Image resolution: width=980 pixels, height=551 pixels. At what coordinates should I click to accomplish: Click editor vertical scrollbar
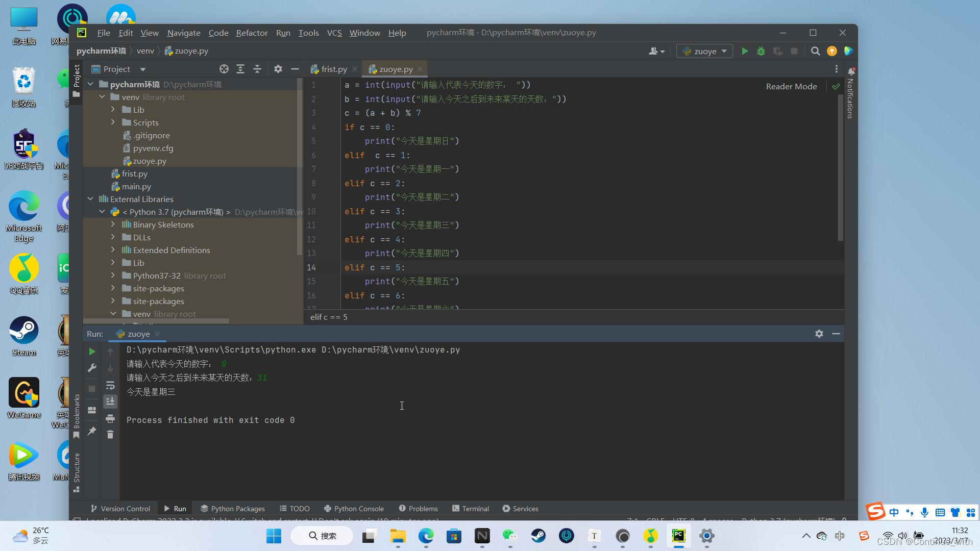840,168
